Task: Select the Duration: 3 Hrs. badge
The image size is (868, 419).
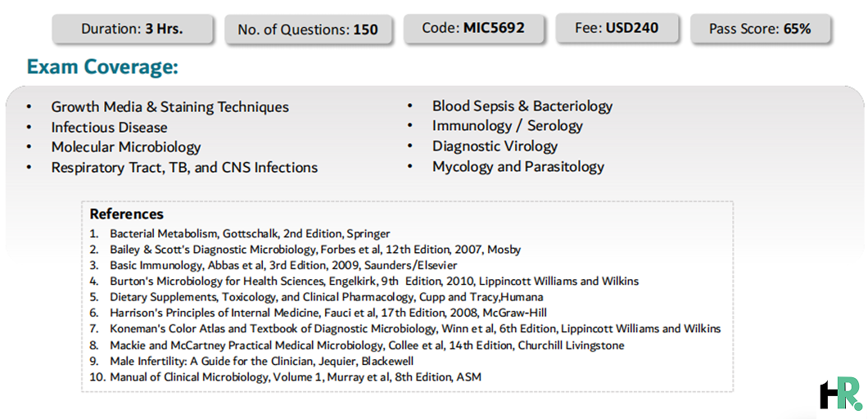Action: [x=133, y=29]
